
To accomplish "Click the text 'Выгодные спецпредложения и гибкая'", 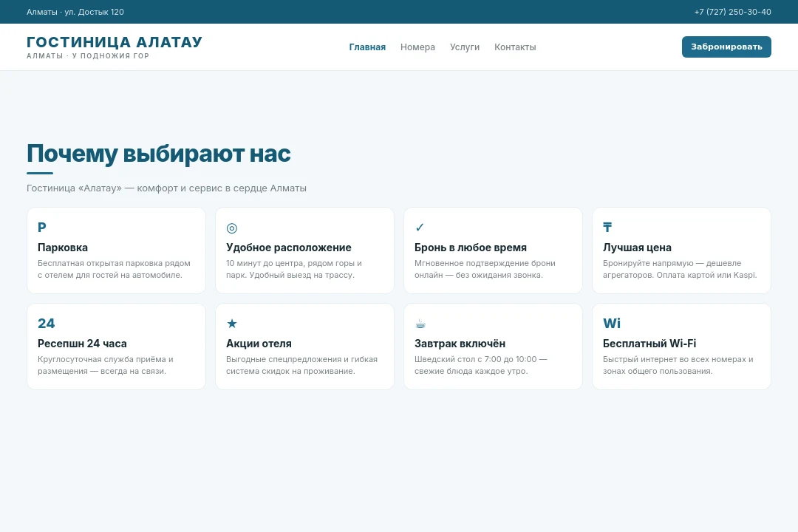I will [x=301, y=359].
